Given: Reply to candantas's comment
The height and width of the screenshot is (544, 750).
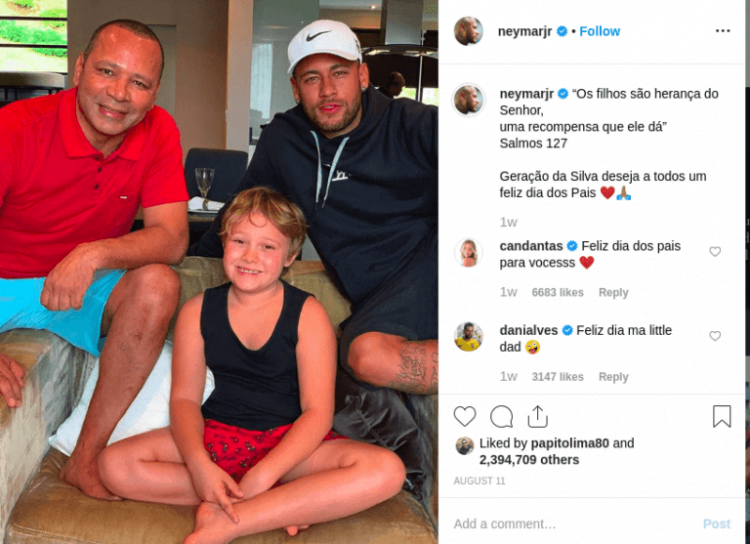Looking at the screenshot, I should click(x=613, y=292).
